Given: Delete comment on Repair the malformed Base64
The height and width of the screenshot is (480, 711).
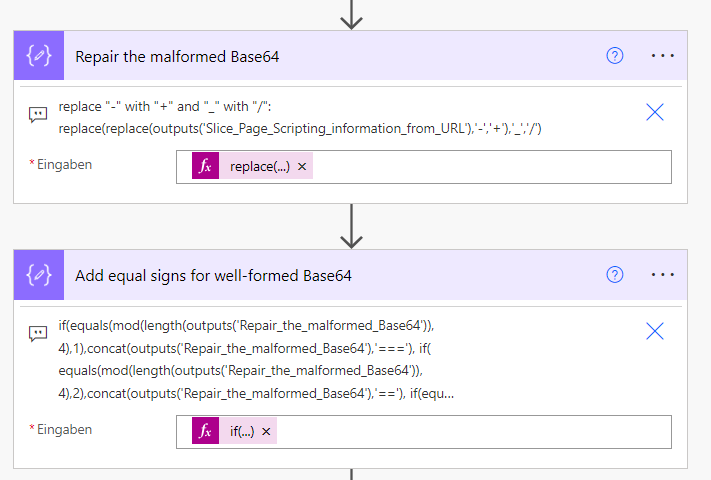Looking at the screenshot, I should pyautogui.click(x=654, y=112).
